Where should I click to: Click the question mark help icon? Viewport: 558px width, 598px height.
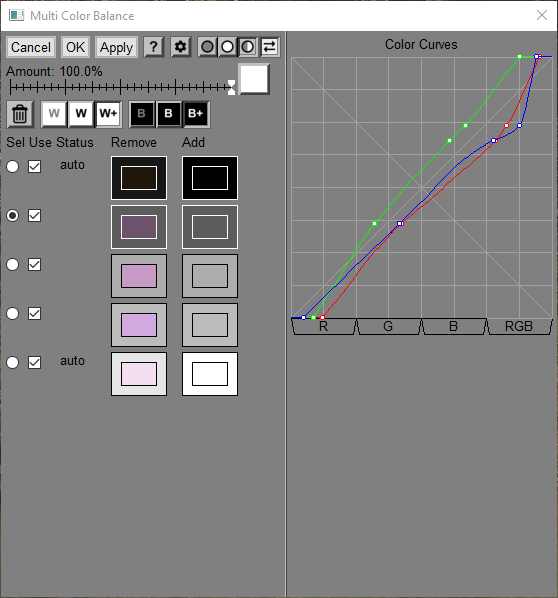click(153, 47)
